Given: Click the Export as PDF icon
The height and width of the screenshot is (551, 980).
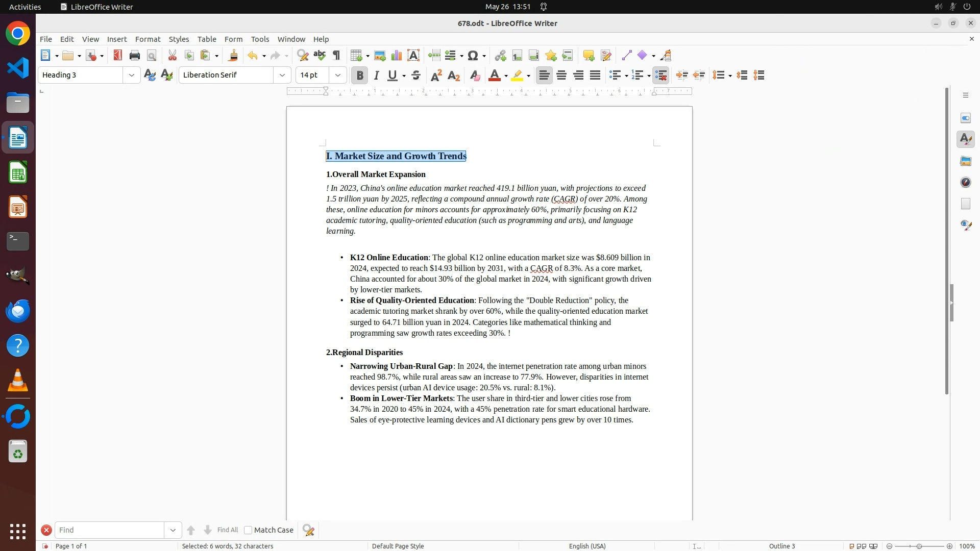Looking at the screenshot, I should [118, 56].
